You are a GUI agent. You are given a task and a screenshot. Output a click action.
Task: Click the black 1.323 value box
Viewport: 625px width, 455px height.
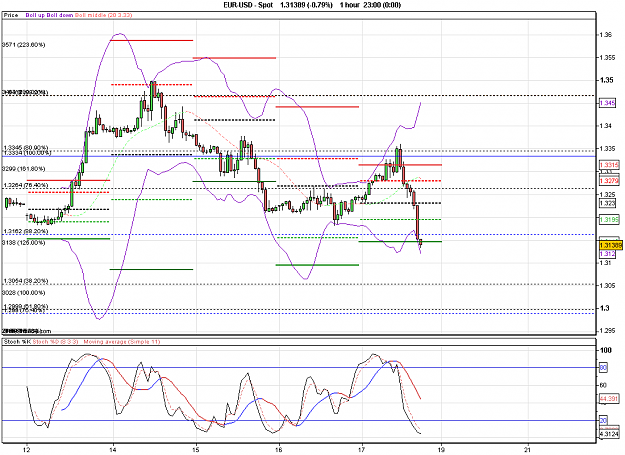(607, 204)
